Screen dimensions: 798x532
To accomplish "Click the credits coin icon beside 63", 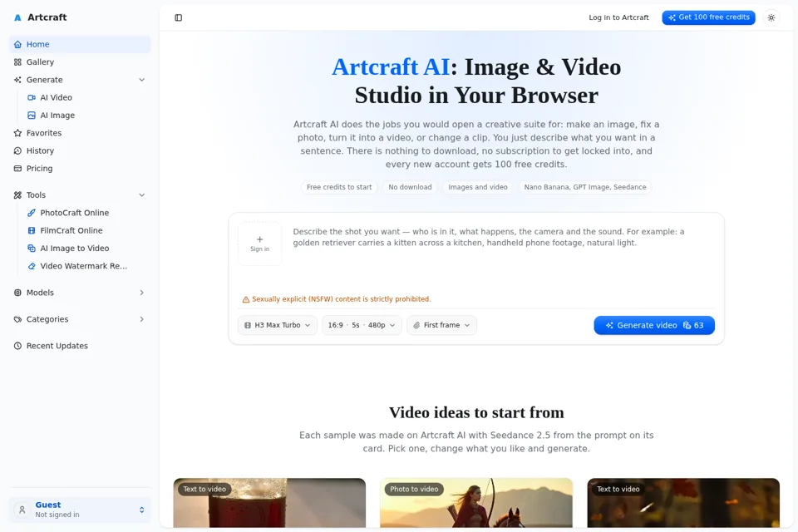I will pyautogui.click(x=687, y=325).
